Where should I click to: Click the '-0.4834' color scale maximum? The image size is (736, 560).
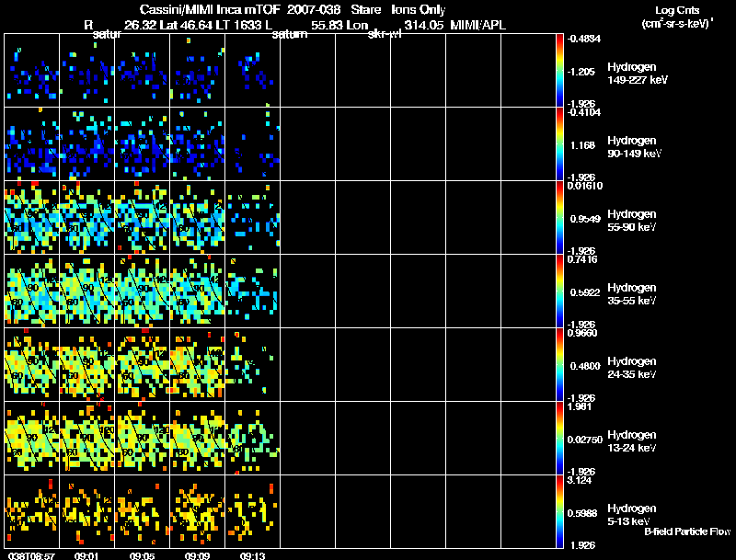click(x=584, y=39)
